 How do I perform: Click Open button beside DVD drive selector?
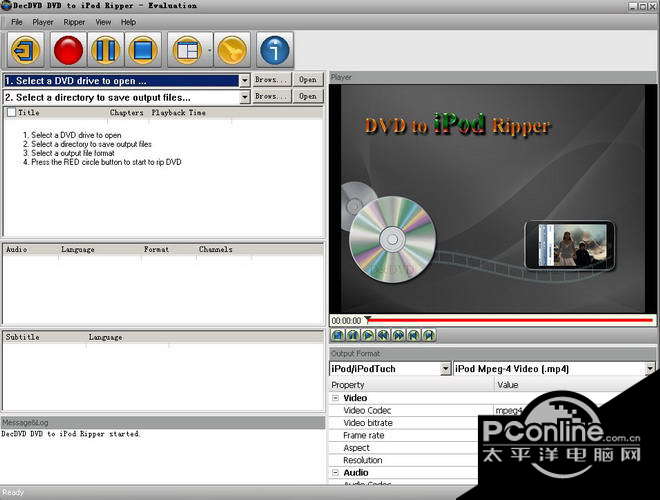[x=308, y=80]
